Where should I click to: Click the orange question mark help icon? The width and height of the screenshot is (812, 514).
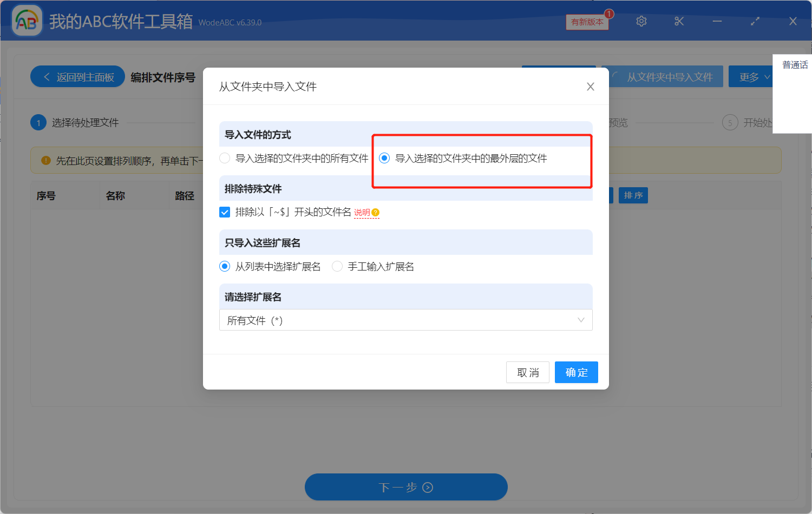tap(376, 213)
